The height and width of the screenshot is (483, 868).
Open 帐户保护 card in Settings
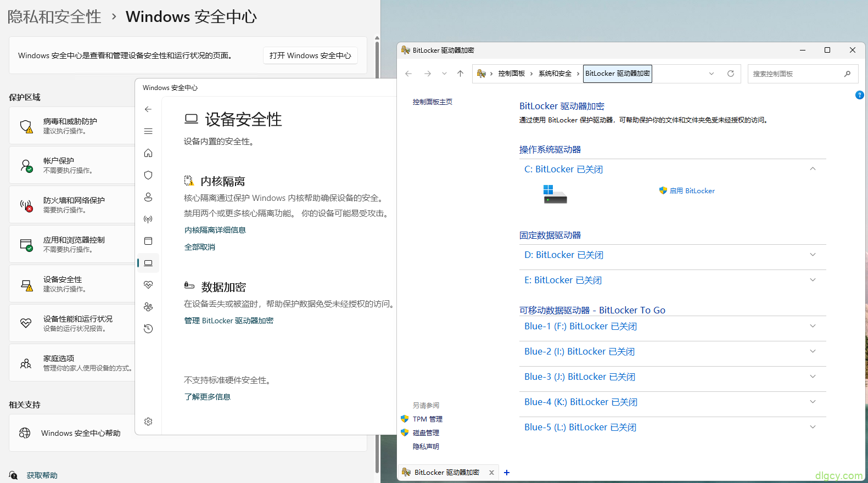pos(72,165)
